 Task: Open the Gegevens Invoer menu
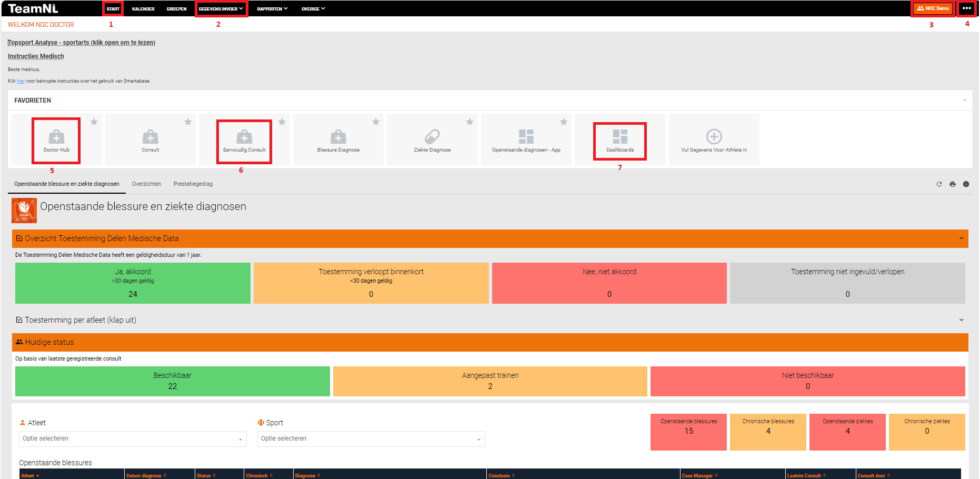coord(221,9)
